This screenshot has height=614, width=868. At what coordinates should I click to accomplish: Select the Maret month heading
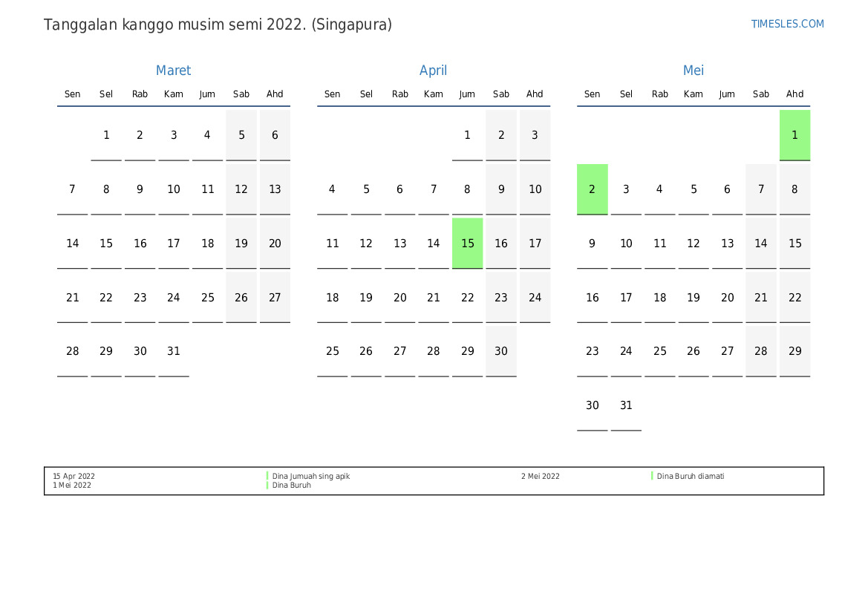click(x=173, y=71)
